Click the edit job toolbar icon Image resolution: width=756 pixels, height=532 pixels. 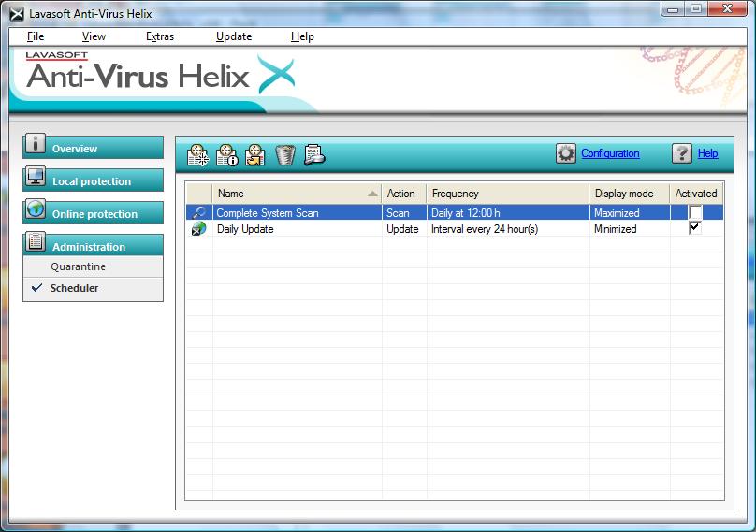click(255, 155)
